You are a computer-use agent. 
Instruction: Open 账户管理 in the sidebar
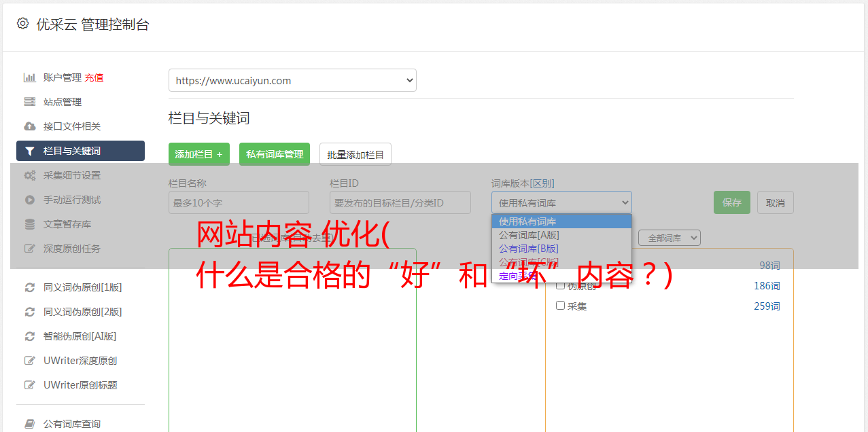(x=63, y=77)
